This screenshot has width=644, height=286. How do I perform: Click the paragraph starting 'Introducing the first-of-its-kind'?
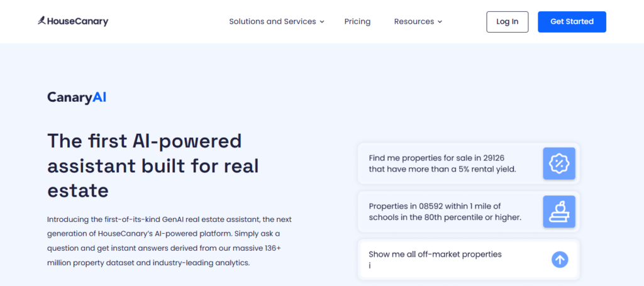pyautogui.click(x=169, y=241)
